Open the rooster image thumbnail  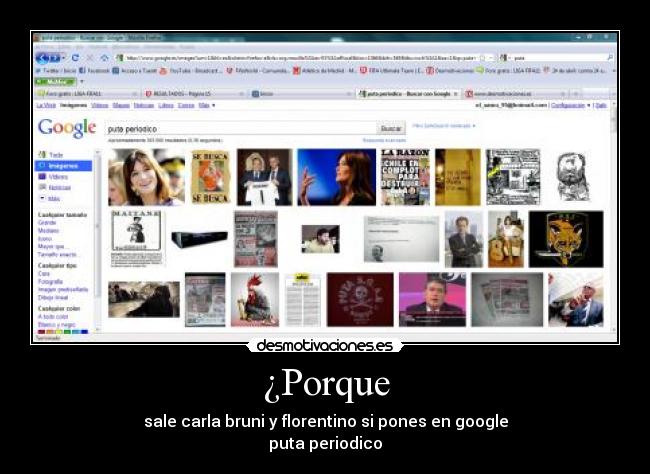[255, 299]
